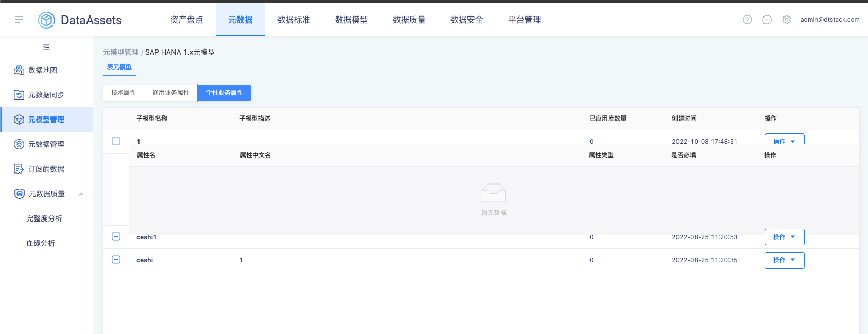Click the 子模型名称 column header

click(152, 119)
